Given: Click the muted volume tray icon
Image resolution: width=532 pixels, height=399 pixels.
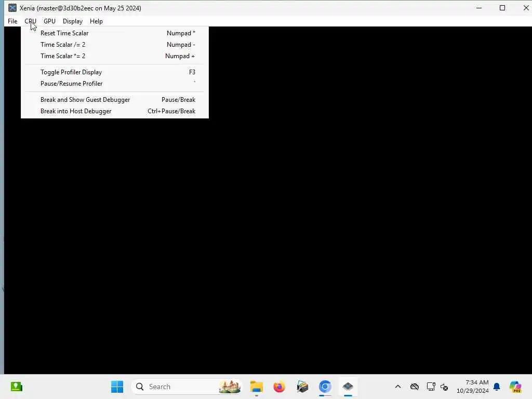Looking at the screenshot, I should pyautogui.click(x=444, y=387).
